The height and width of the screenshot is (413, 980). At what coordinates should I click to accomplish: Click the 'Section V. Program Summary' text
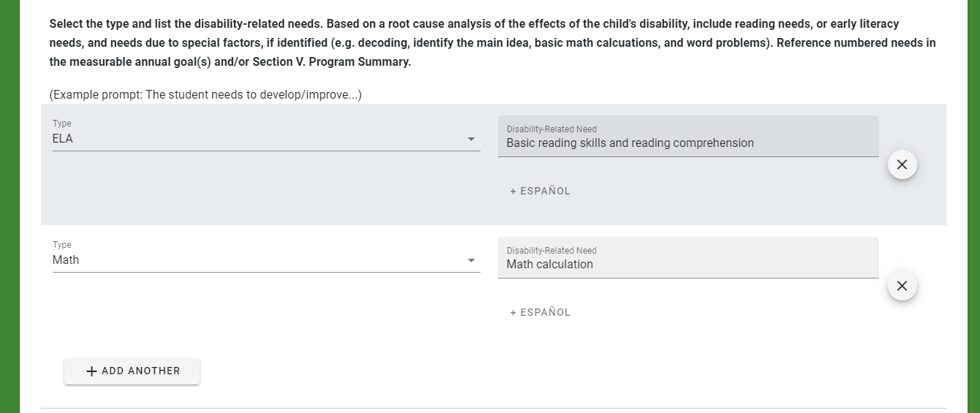331,61
